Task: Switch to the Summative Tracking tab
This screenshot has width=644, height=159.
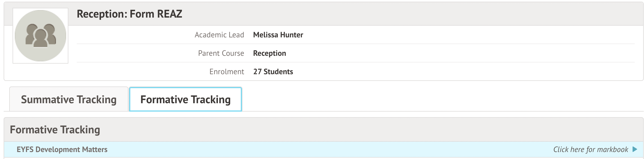Action: click(x=69, y=100)
